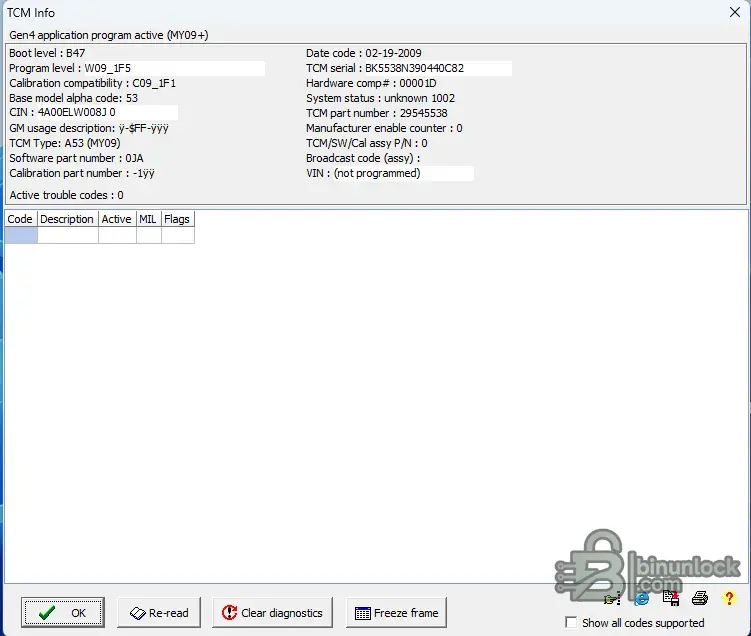751x636 pixels.
Task: Click the printer icon to print
Action: point(700,598)
